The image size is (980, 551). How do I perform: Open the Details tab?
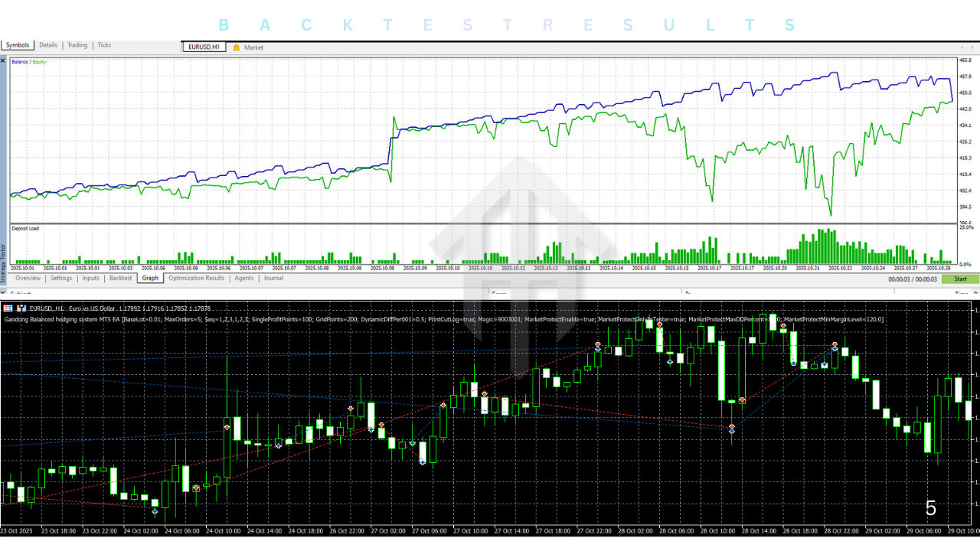click(48, 45)
